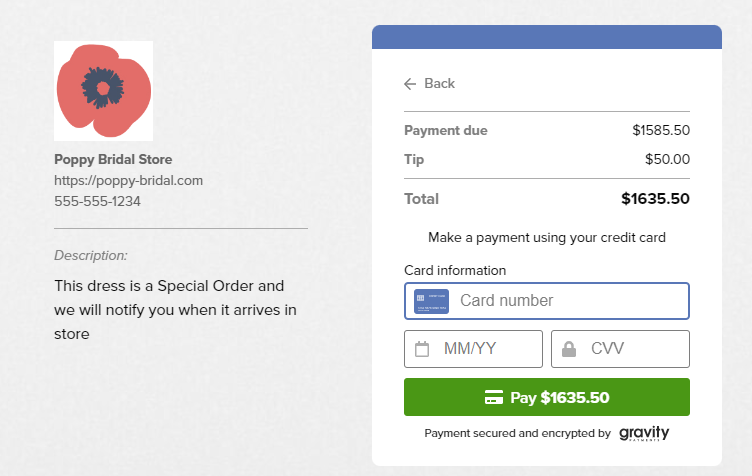Click the Total amount $1635.50
The height and width of the screenshot is (476, 752).
point(655,199)
